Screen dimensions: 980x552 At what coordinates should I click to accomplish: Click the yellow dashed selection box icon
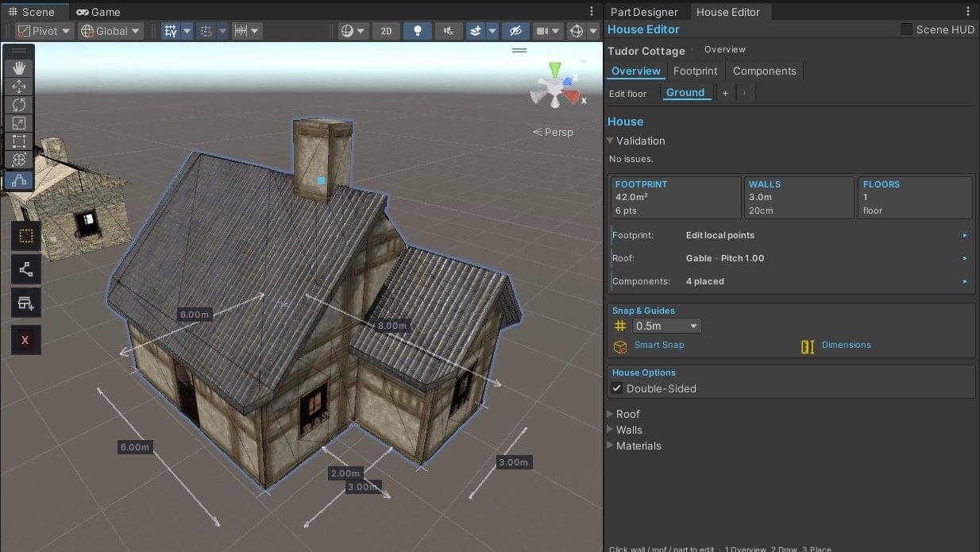click(x=25, y=236)
